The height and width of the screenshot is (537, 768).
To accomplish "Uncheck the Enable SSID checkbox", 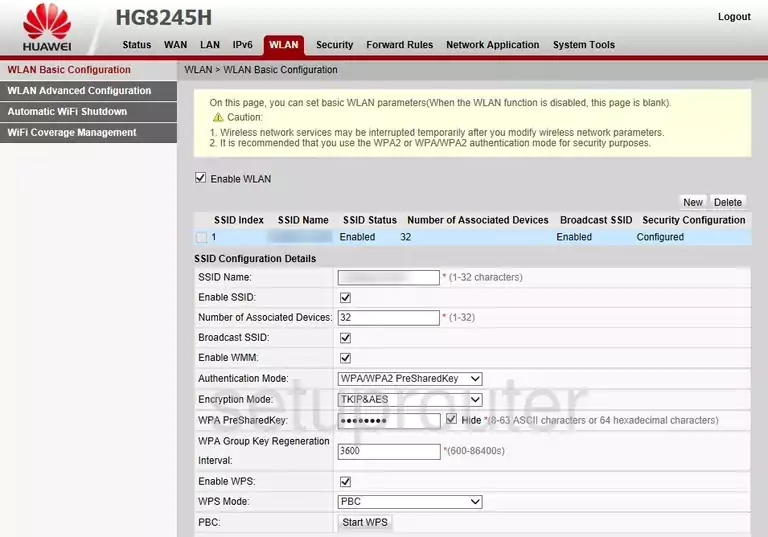I will click(x=345, y=297).
